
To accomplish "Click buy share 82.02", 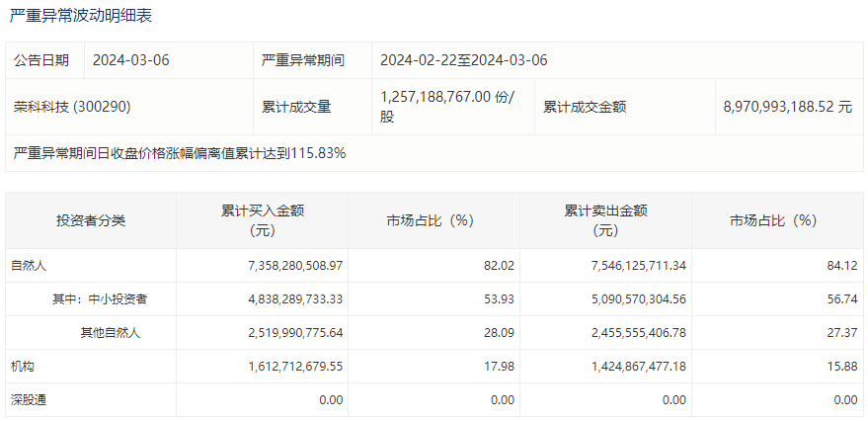I will click(500, 266).
